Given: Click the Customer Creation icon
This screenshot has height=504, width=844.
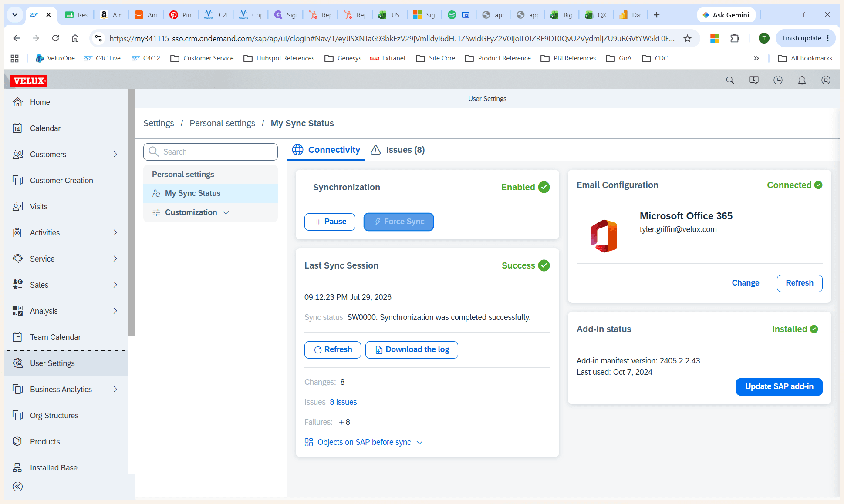Looking at the screenshot, I should pos(17,181).
